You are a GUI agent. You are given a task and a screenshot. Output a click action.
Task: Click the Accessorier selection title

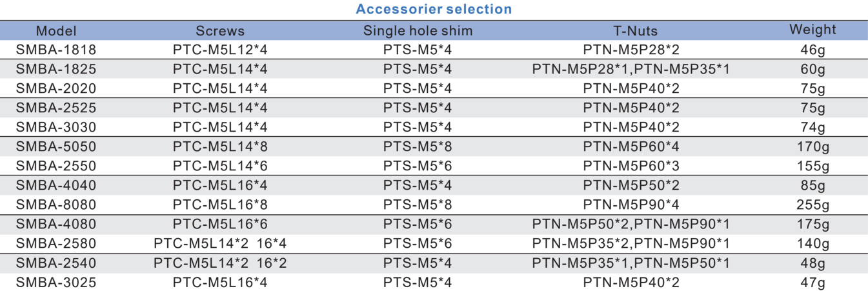pyautogui.click(x=434, y=9)
